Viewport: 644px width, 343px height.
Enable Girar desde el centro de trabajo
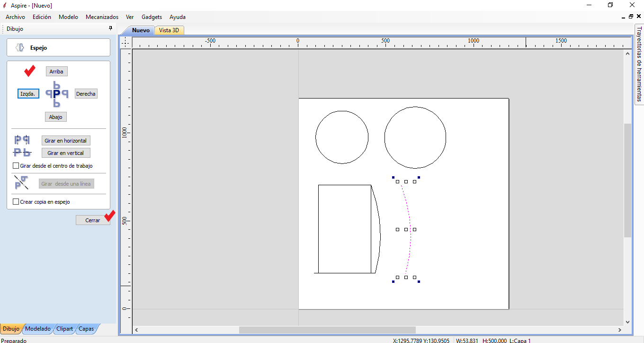16,166
